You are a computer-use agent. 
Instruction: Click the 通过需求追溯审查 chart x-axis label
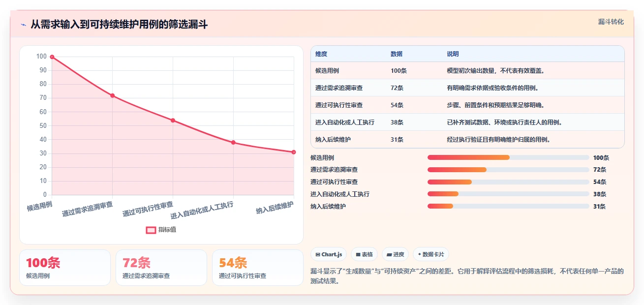coord(88,209)
